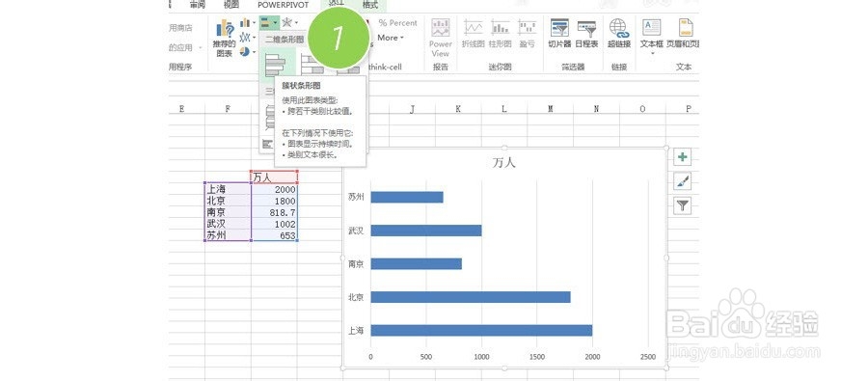Expand the 文本框 dropdown arrow

652,54
